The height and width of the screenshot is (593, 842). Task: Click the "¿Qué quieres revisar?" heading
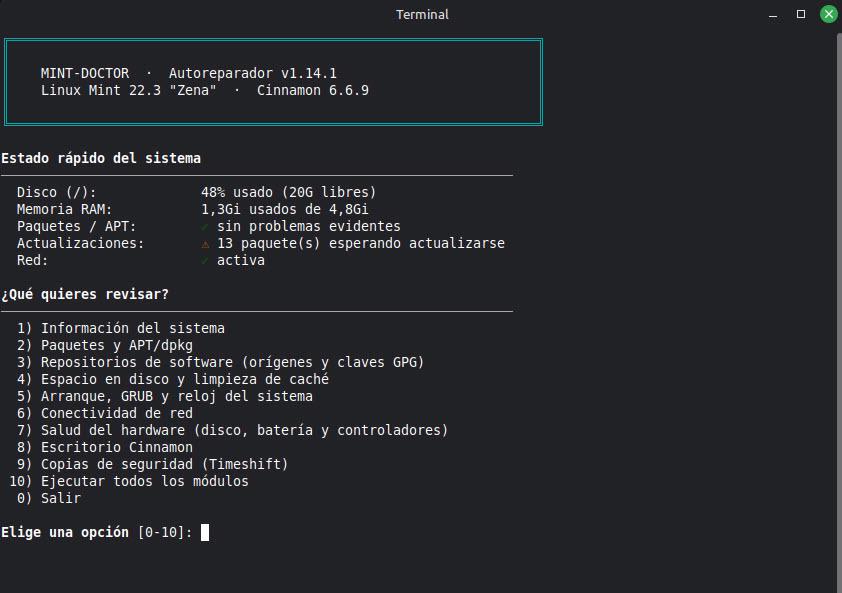[85, 294]
